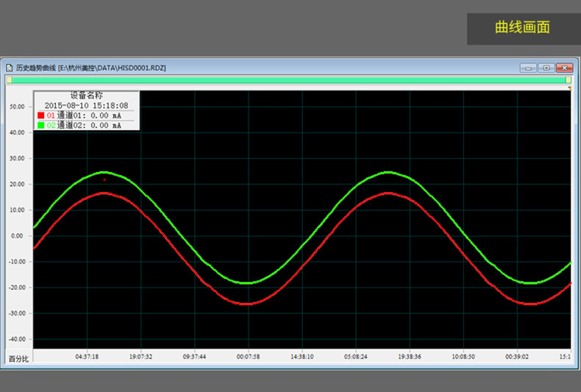581x392 pixels.
Task: Click the 19:38:36 time axis label
Action: tap(410, 357)
